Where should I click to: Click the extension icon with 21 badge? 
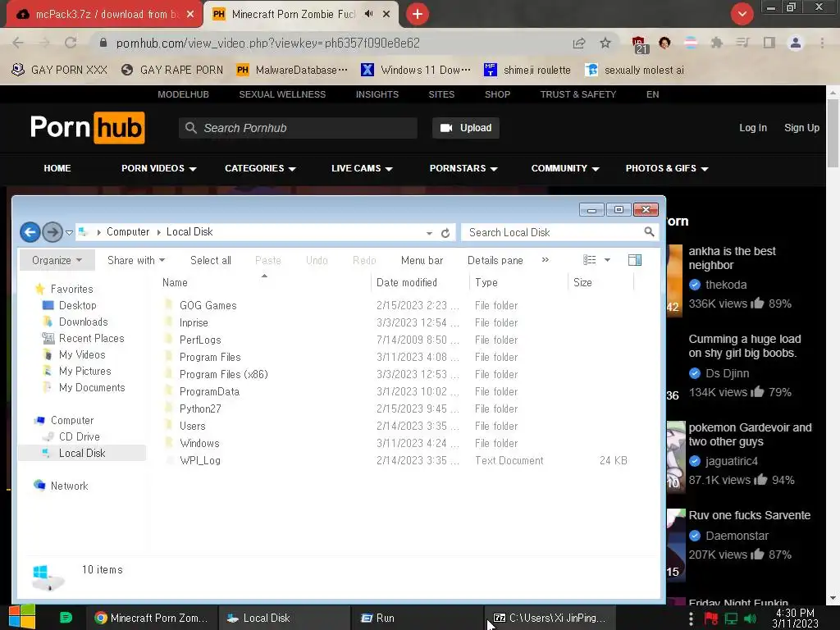tap(639, 44)
